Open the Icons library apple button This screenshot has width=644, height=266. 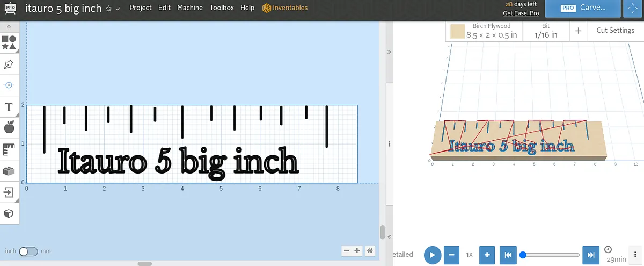9,128
